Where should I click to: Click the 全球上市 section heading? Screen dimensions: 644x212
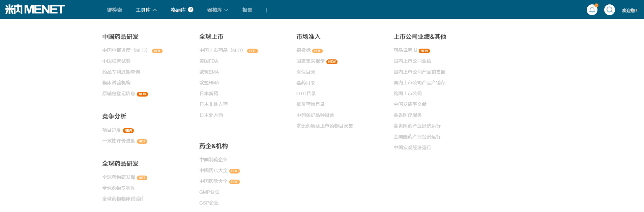click(x=211, y=36)
